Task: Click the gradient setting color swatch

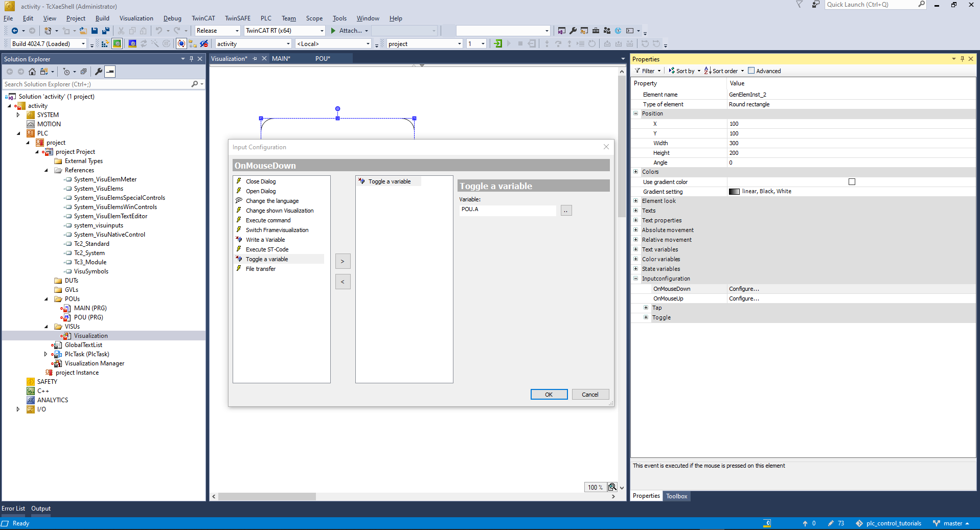Action: pos(734,192)
